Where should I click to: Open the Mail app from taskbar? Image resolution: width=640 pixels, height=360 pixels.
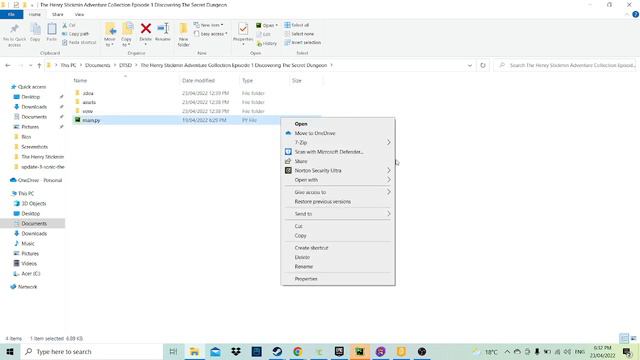click(x=215, y=351)
